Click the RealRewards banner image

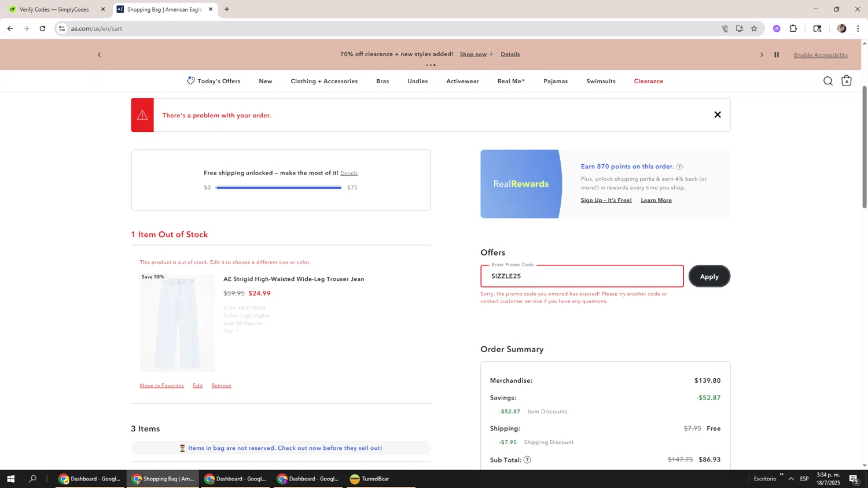[x=521, y=184]
